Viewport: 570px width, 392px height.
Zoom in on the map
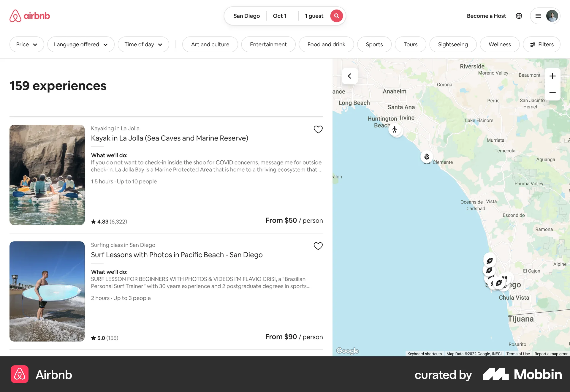click(x=552, y=76)
